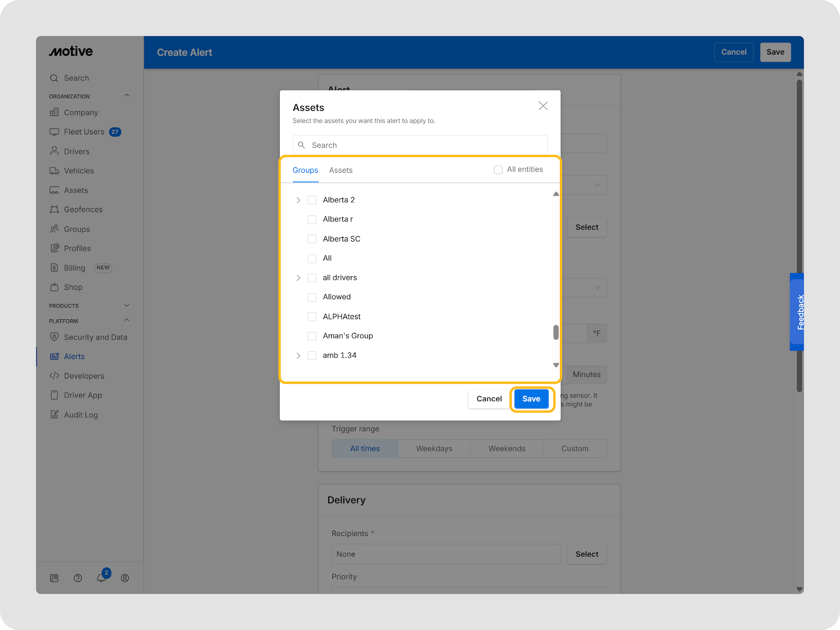The width and height of the screenshot is (840, 630).
Task: Expand the Alberta 2 group
Action: (x=298, y=200)
